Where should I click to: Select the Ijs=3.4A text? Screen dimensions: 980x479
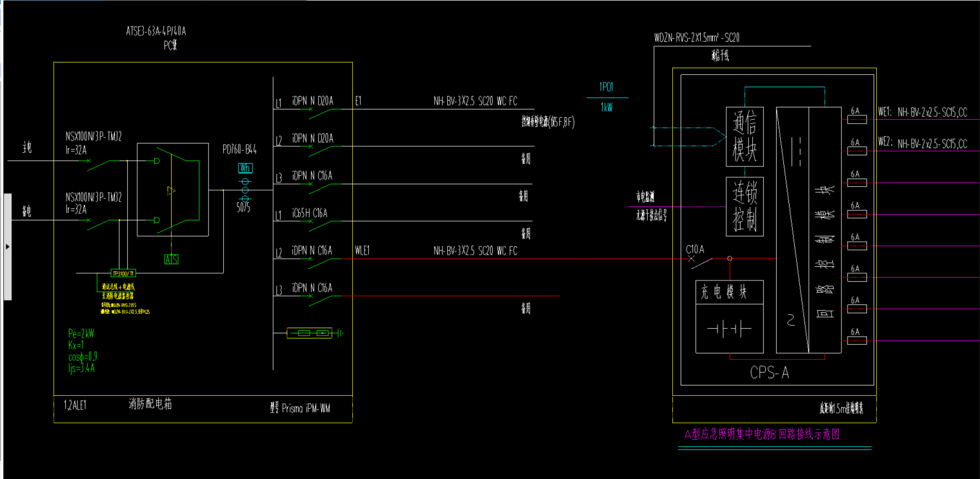[x=82, y=368]
